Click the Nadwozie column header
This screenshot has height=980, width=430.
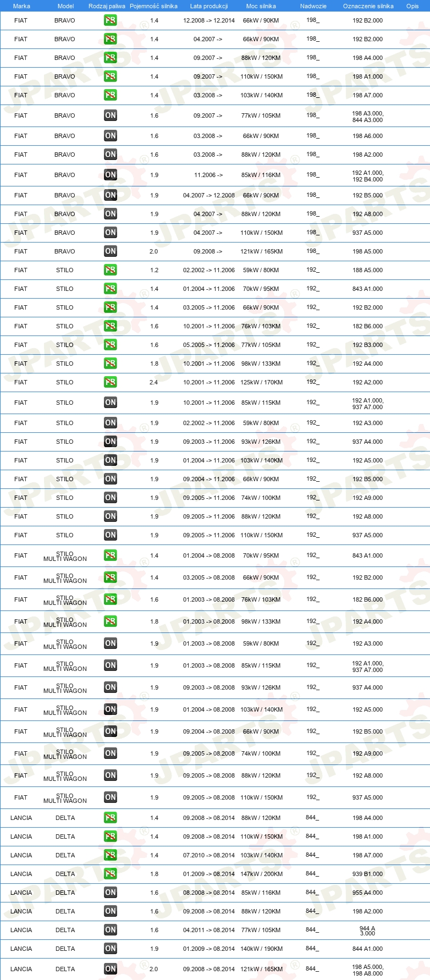[x=313, y=6]
